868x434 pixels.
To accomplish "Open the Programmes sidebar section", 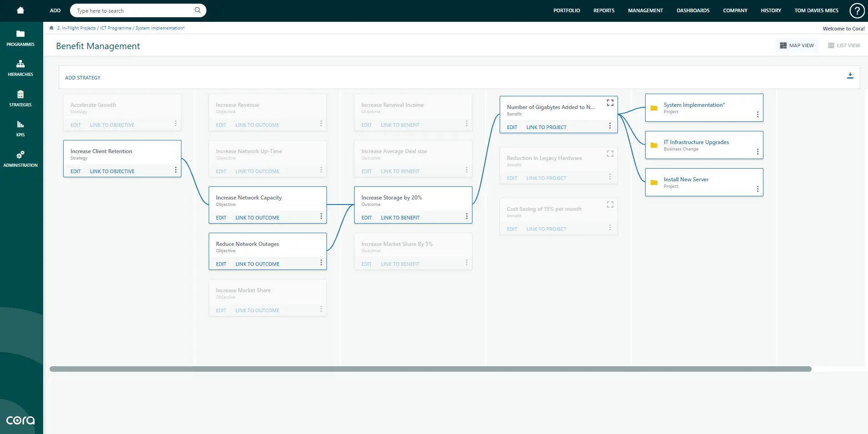I will [x=20, y=38].
